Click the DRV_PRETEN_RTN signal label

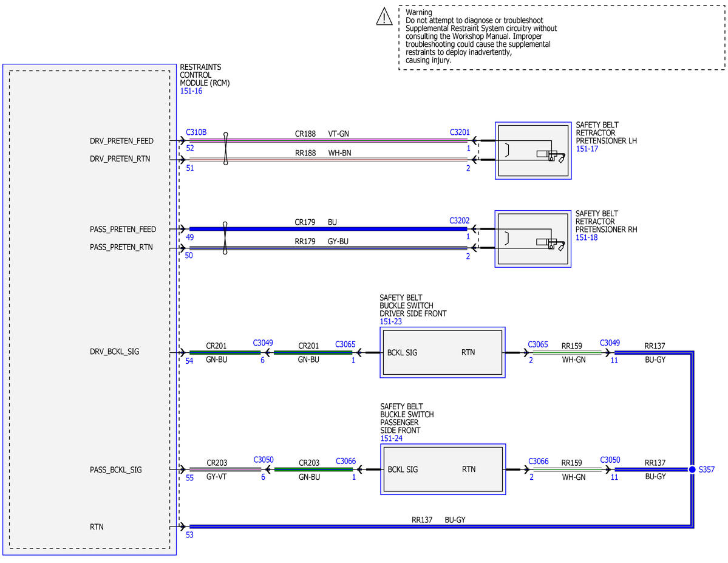[x=120, y=159]
